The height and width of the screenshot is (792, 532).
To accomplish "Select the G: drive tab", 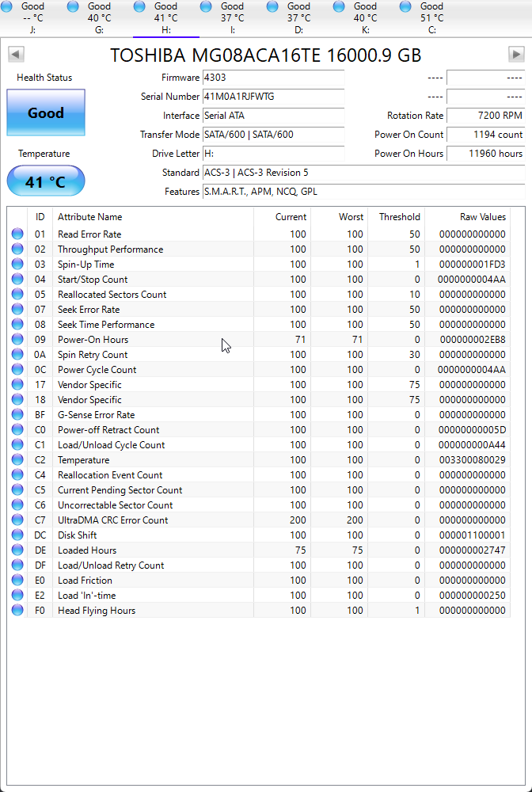I will click(100, 18).
